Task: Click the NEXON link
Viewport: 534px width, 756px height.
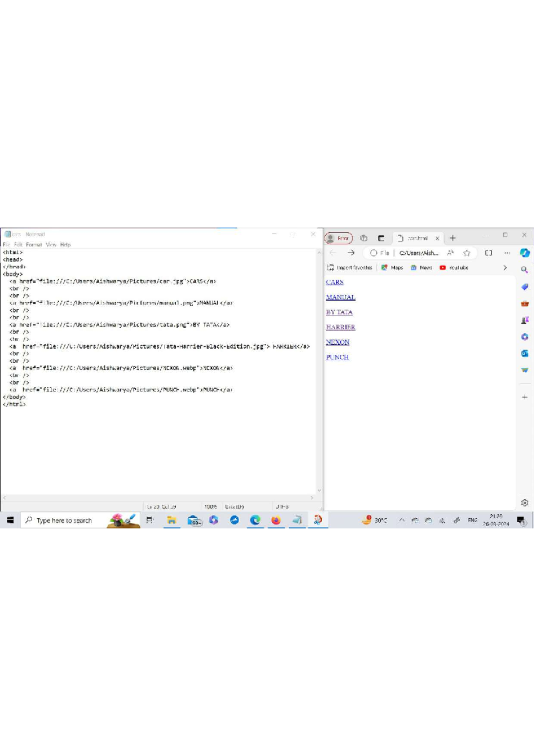Action: (x=338, y=342)
